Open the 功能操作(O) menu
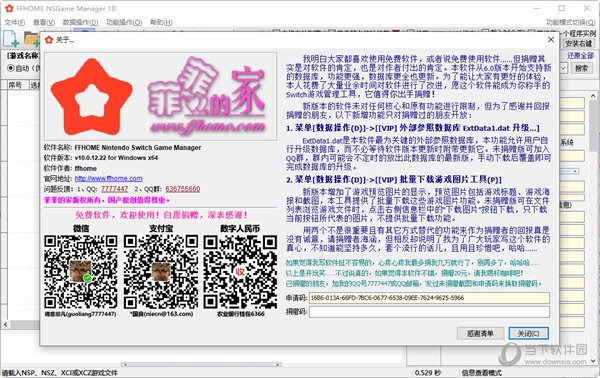This screenshot has width=600, height=378. [x=124, y=23]
